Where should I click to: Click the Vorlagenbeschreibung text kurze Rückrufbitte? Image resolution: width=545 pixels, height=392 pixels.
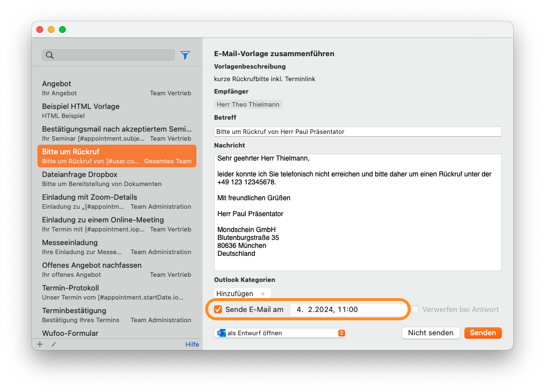[265, 79]
